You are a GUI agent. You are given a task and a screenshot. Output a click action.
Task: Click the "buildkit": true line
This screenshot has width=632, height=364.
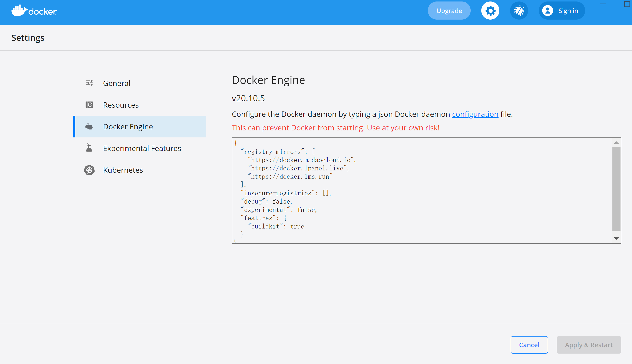point(276,226)
